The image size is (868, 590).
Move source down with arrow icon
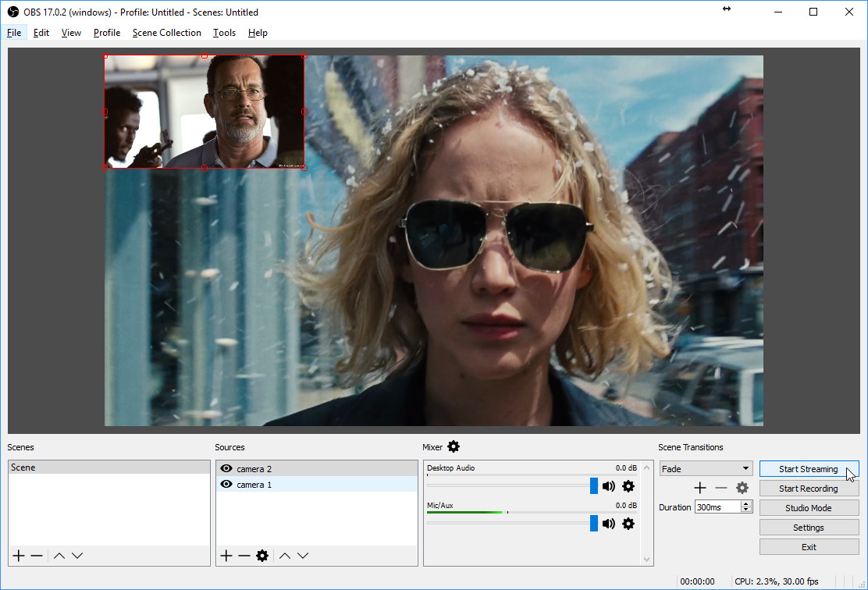click(303, 556)
